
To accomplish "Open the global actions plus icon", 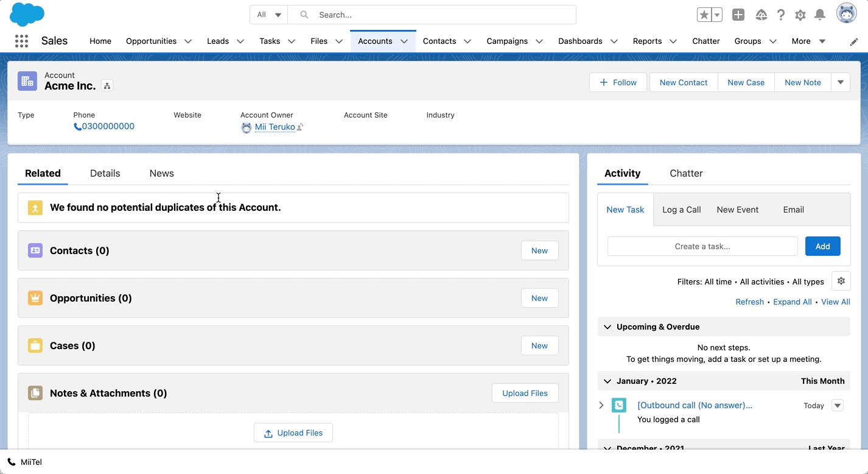I will [738, 15].
